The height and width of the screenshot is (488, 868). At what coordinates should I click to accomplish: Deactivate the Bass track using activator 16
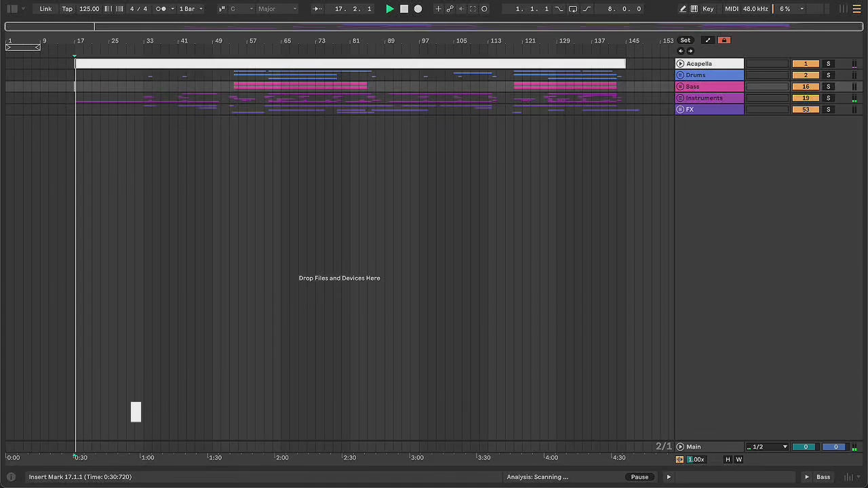(806, 87)
